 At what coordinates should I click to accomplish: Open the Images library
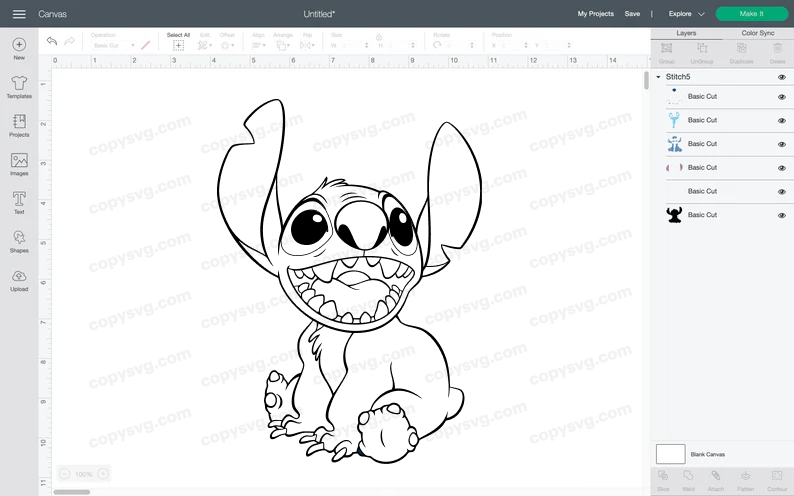(x=19, y=160)
